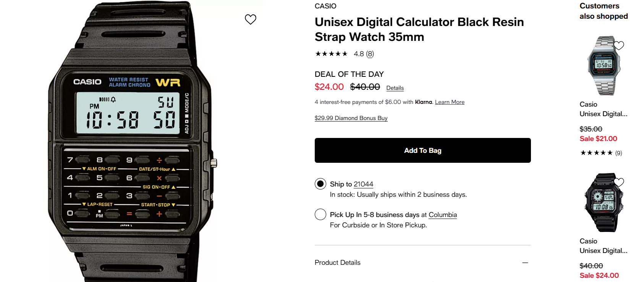Image resolution: width=644 pixels, height=282 pixels.
Task: Change shipping zip code 21044
Action: 363,184
